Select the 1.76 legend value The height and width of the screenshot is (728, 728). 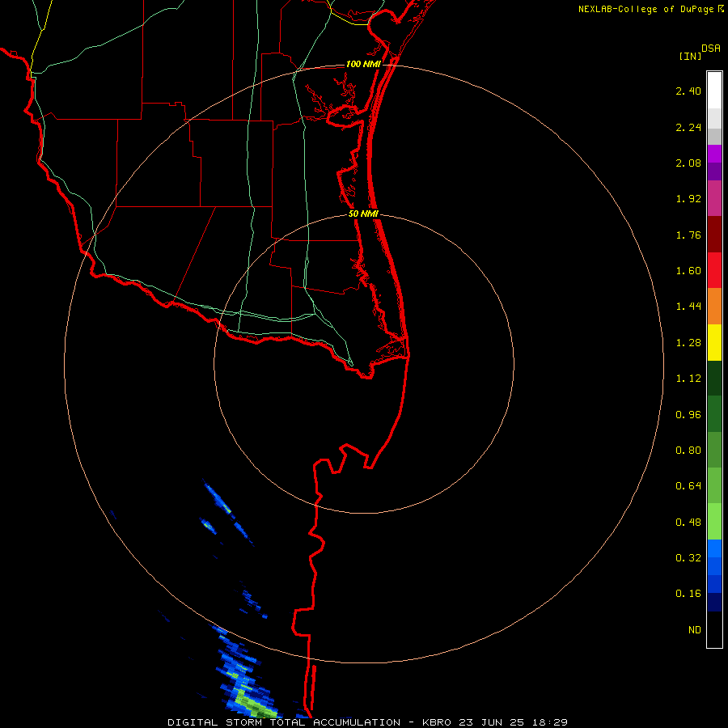(688, 235)
